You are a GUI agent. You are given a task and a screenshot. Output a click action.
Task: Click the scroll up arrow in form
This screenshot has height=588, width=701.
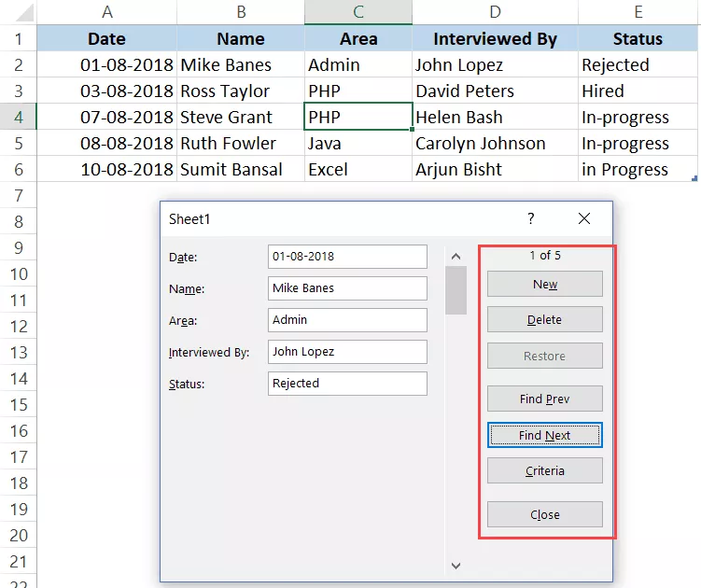[456, 256]
